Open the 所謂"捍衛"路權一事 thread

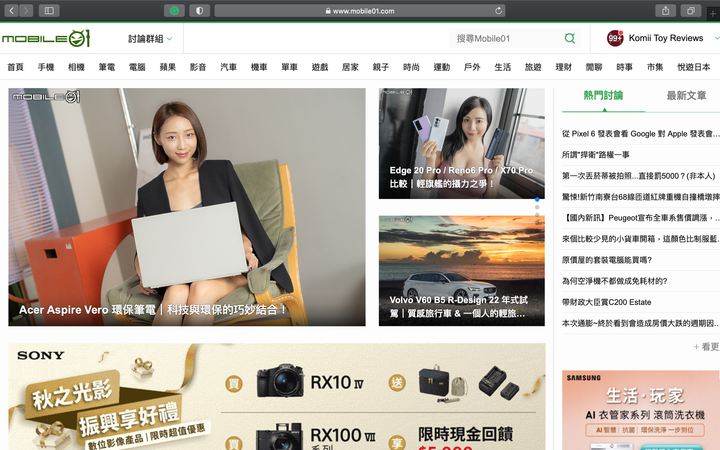point(596,155)
